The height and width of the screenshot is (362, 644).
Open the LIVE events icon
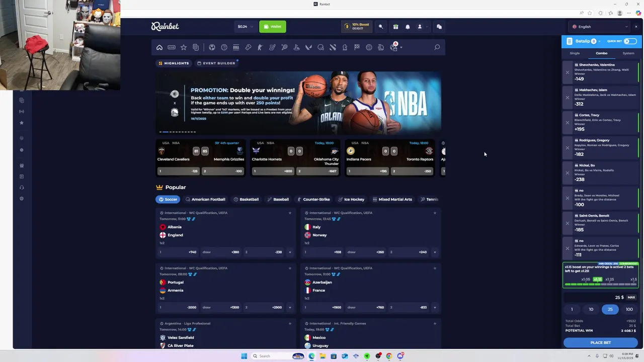point(172,47)
